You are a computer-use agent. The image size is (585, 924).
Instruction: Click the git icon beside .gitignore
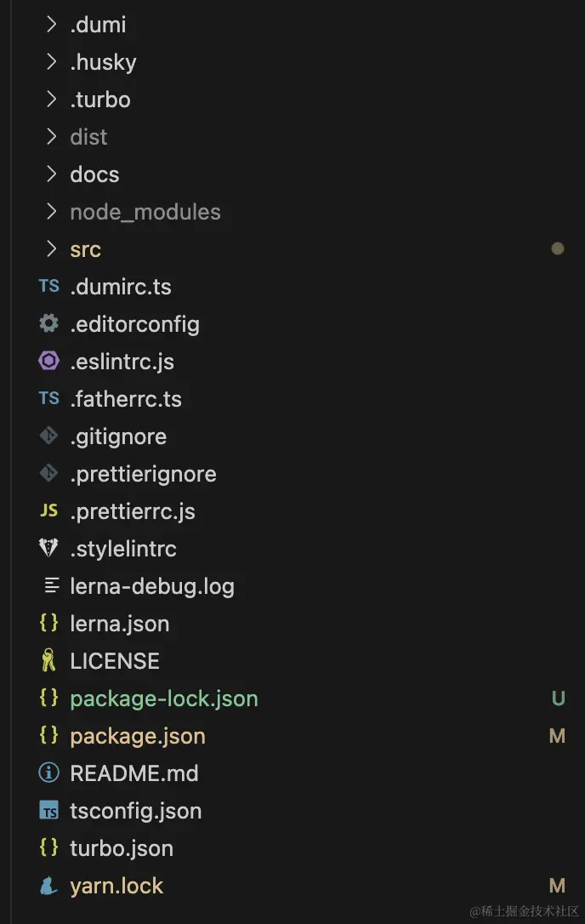tap(49, 436)
